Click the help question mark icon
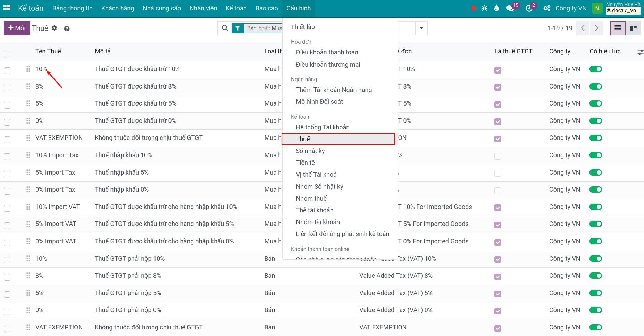 click(67, 29)
